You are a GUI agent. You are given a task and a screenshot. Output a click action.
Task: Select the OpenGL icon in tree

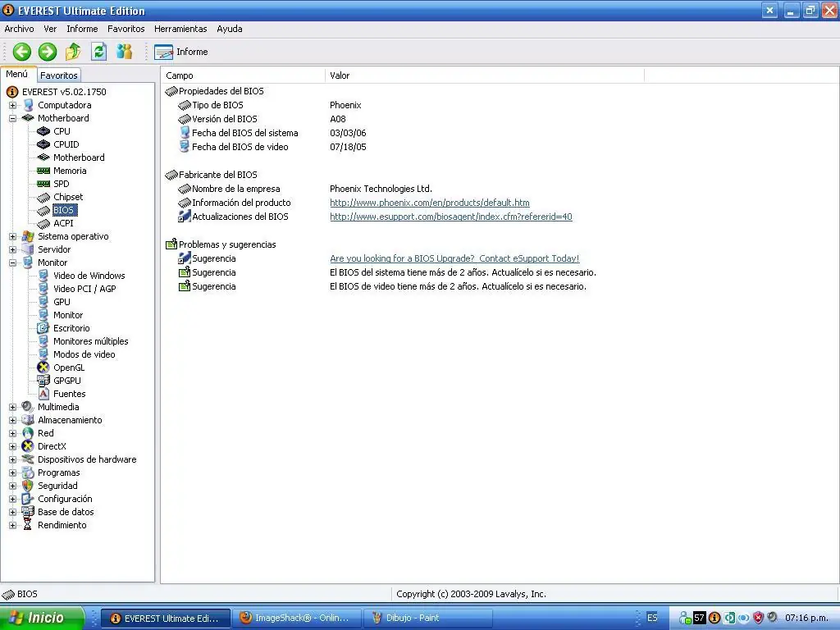point(43,367)
